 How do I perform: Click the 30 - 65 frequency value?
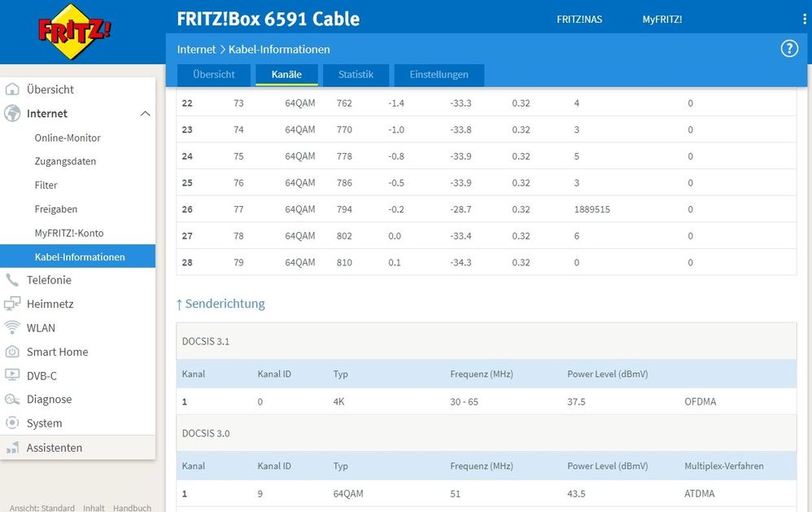click(x=464, y=401)
